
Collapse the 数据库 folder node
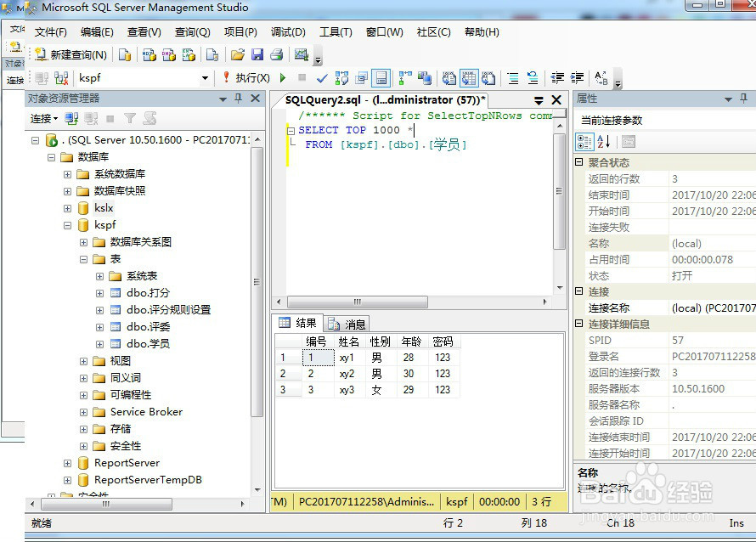click(52, 157)
